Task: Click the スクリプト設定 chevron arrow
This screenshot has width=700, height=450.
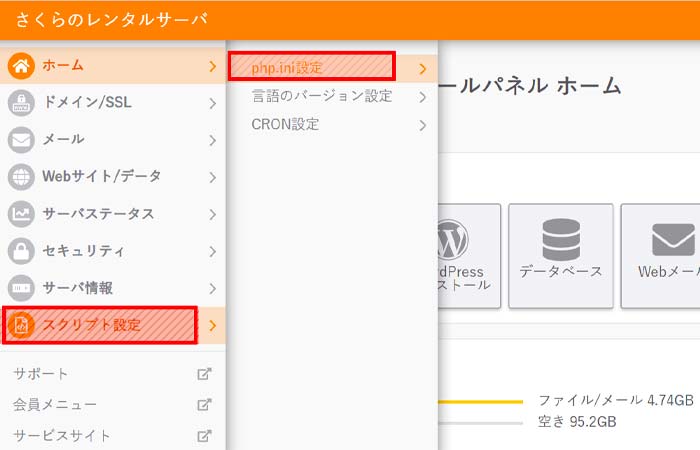Action: click(x=212, y=325)
